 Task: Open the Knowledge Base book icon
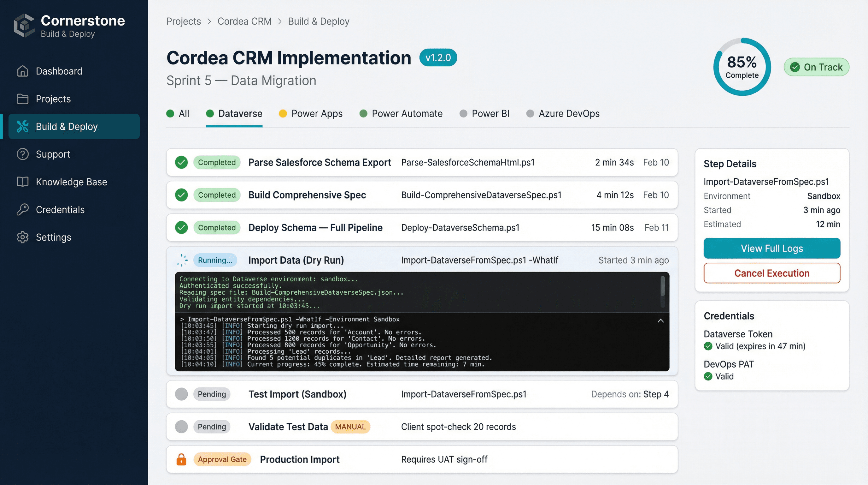[x=23, y=182]
